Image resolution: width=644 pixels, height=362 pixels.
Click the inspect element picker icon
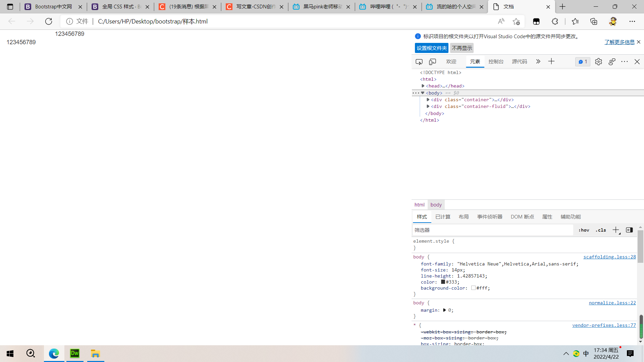click(419, 62)
